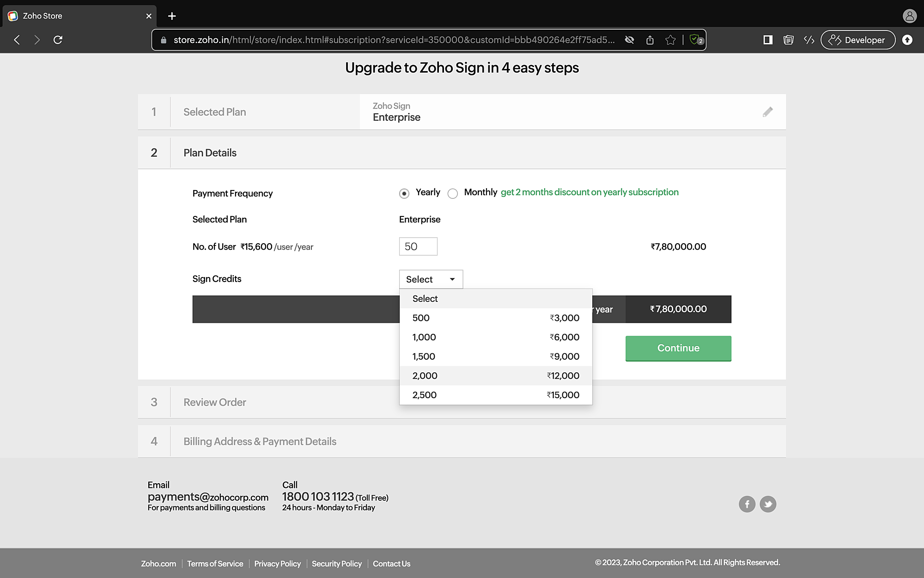Viewport: 924px width, 578px height.
Task: Click the Developer profile button
Action: (858, 40)
